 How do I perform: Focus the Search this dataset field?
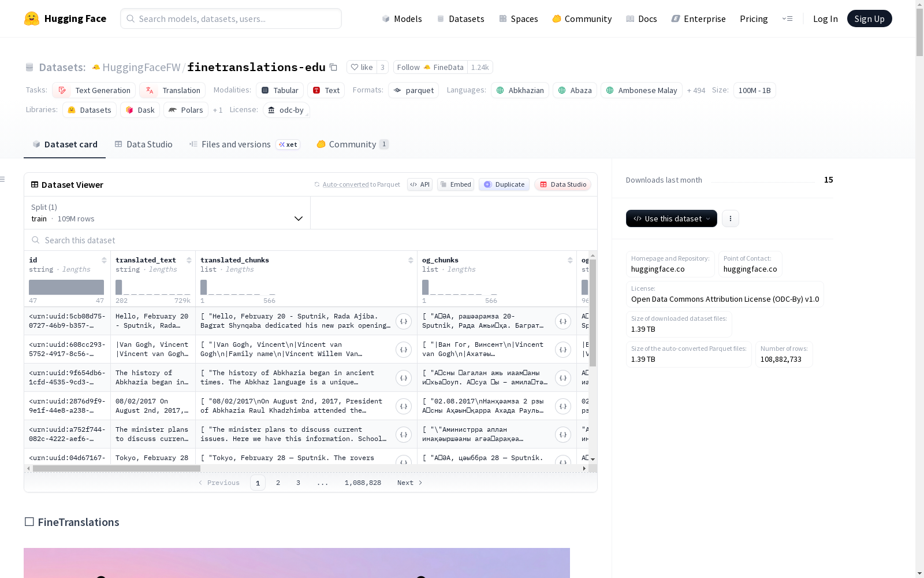pos(311,240)
